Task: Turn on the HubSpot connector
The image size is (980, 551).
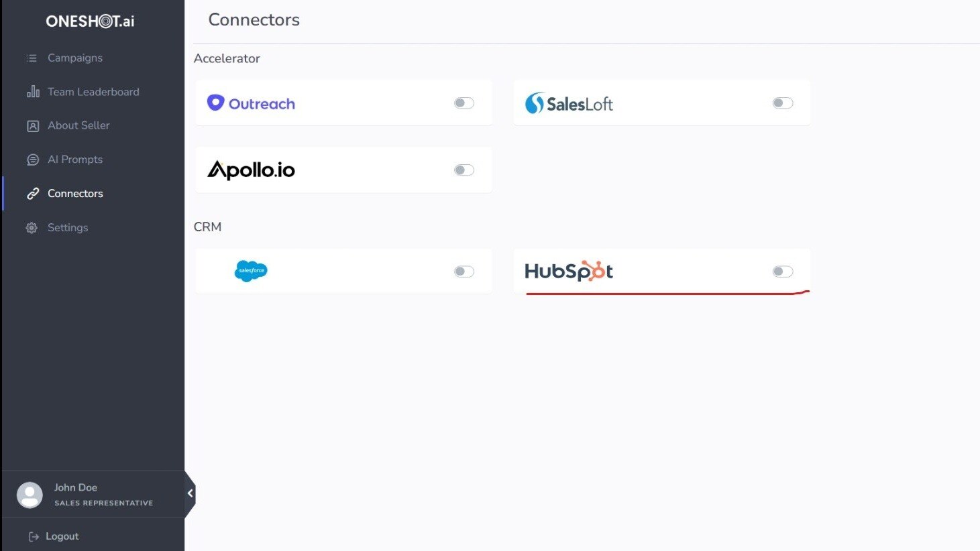Action: (781, 271)
